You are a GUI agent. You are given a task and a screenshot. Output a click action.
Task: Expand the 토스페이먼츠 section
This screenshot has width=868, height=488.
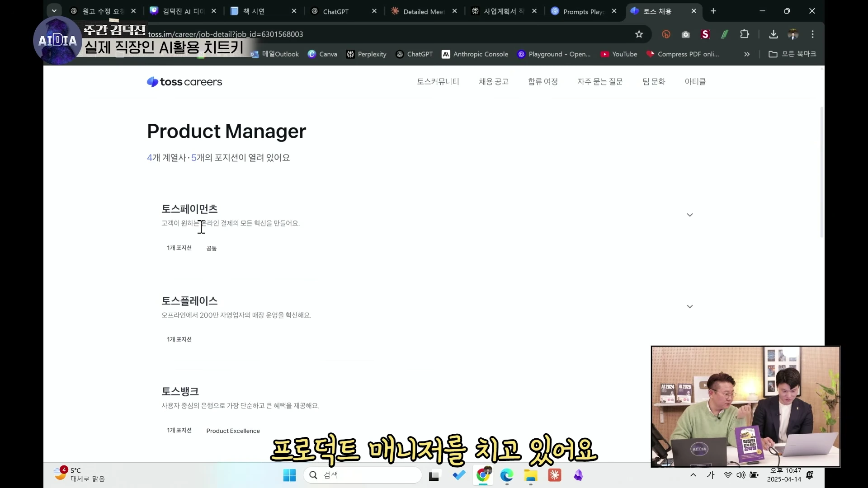[690, 215]
